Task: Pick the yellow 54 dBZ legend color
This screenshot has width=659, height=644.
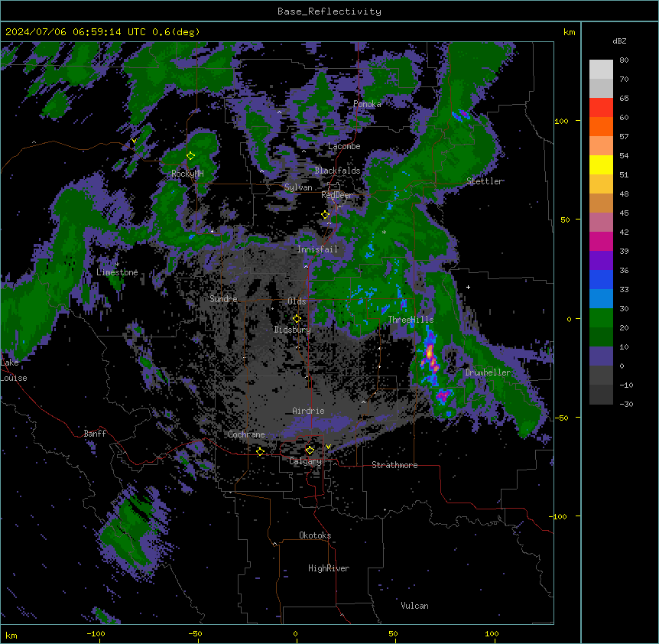Action: click(601, 164)
